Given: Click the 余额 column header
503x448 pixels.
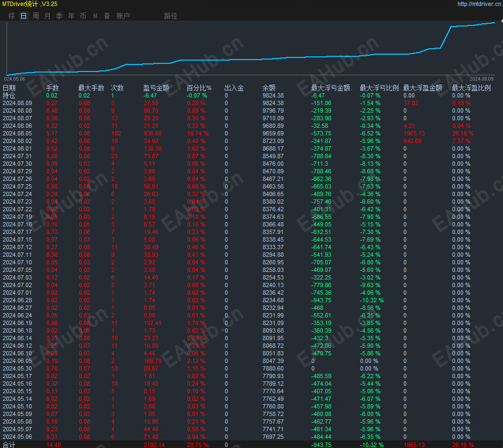Looking at the screenshot, I should tap(269, 88).
